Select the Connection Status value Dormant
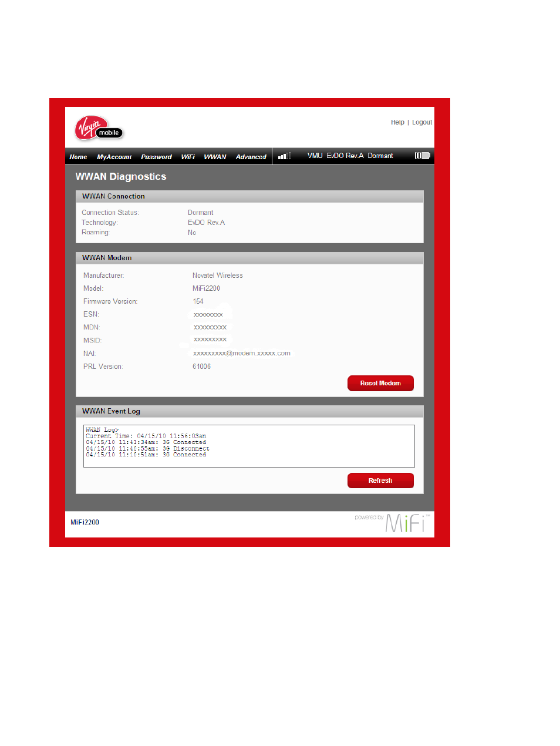 [200, 213]
